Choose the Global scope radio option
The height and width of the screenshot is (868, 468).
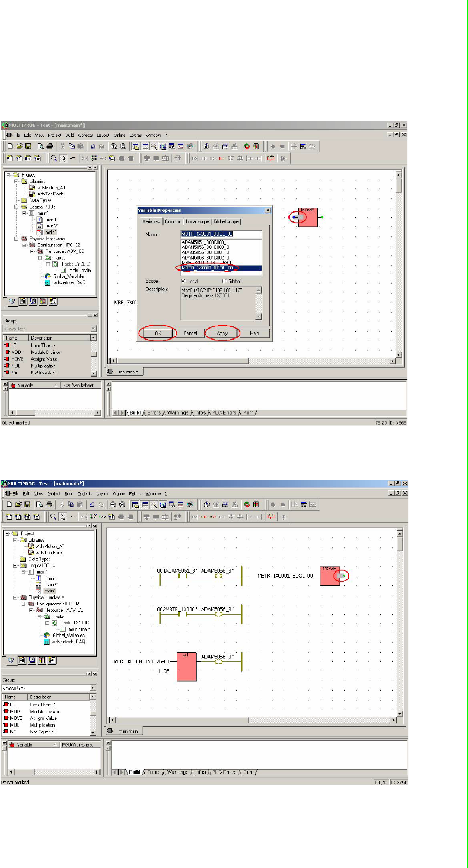[224, 282]
